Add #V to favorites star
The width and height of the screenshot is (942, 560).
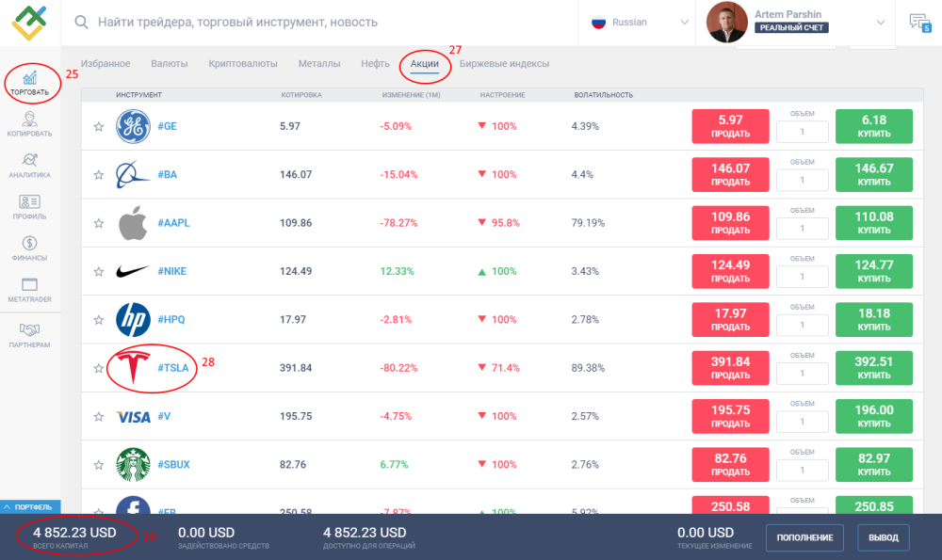pyautogui.click(x=99, y=417)
